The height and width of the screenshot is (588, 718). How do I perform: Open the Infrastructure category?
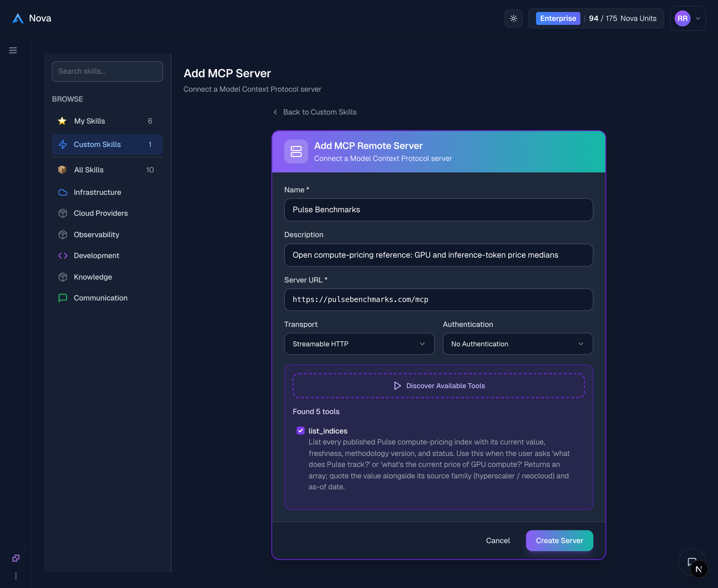pos(107,192)
